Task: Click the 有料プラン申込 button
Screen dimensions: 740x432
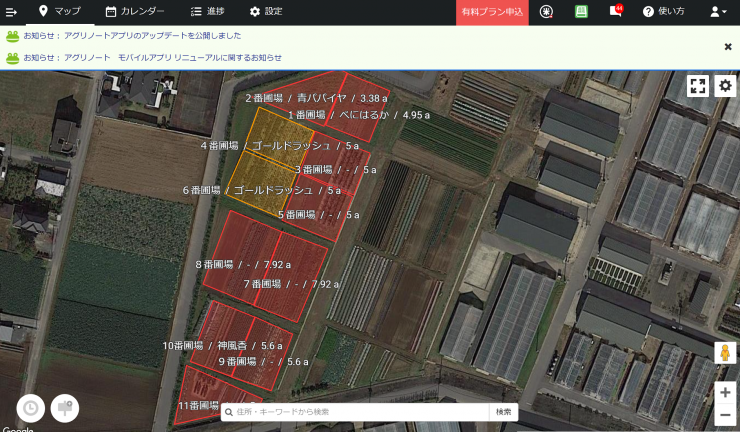Action: click(492, 12)
